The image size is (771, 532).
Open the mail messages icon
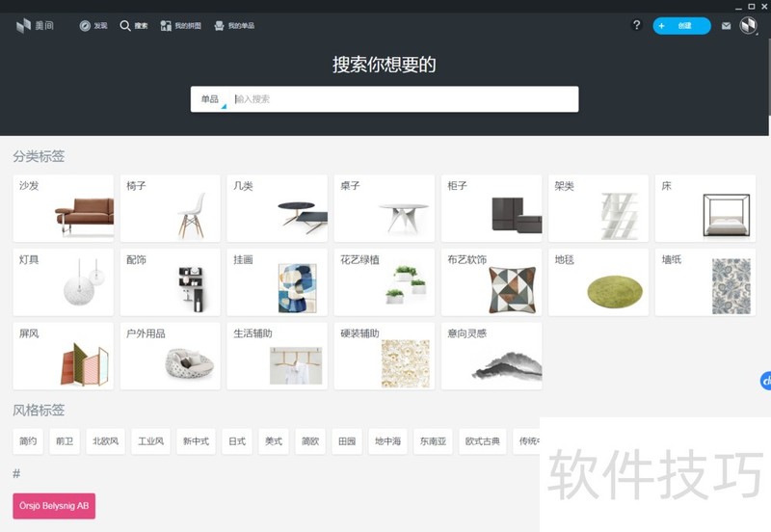[726, 26]
